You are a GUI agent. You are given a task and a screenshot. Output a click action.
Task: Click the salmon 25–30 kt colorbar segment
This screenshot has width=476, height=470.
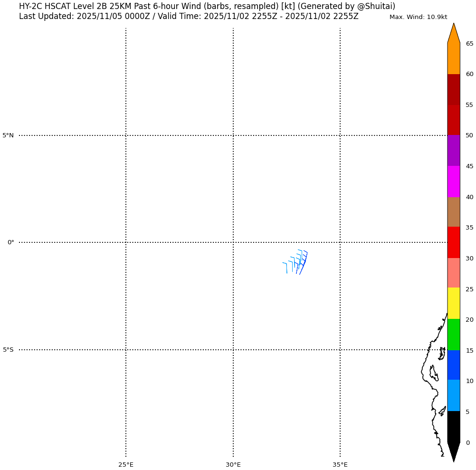tap(454, 273)
